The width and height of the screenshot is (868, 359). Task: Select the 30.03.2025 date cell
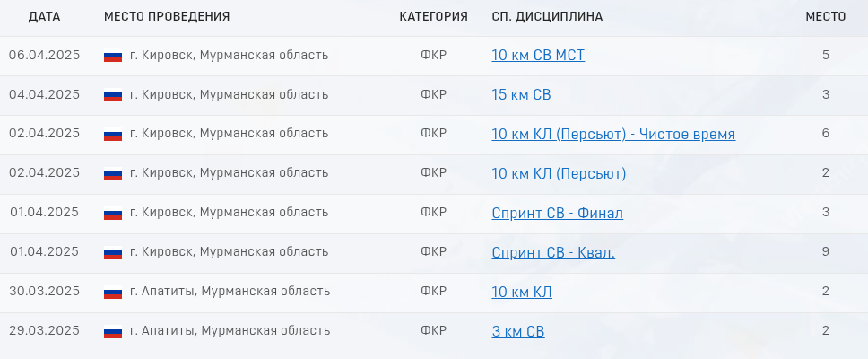(44, 291)
